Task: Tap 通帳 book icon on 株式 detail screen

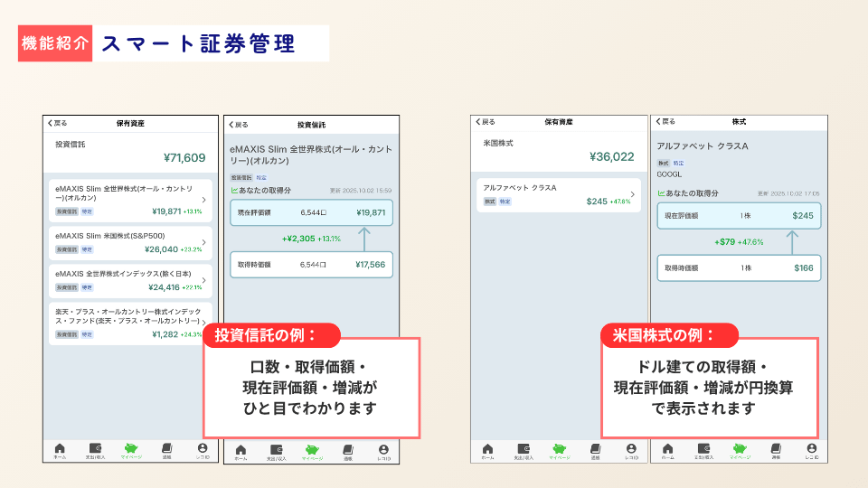Action: click(775, 449)
